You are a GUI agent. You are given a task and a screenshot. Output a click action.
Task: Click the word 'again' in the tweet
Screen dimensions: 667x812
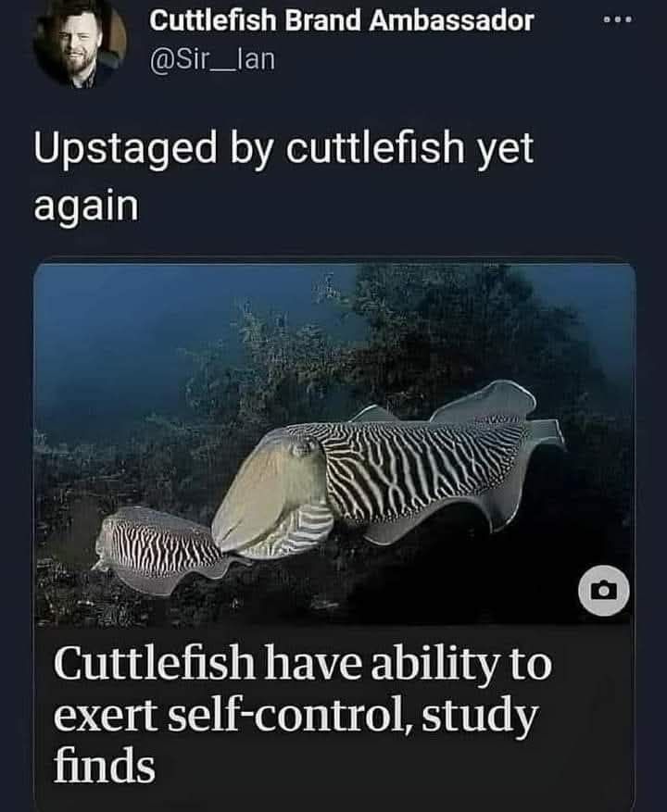pyautogui.click(x=86, y=207)
